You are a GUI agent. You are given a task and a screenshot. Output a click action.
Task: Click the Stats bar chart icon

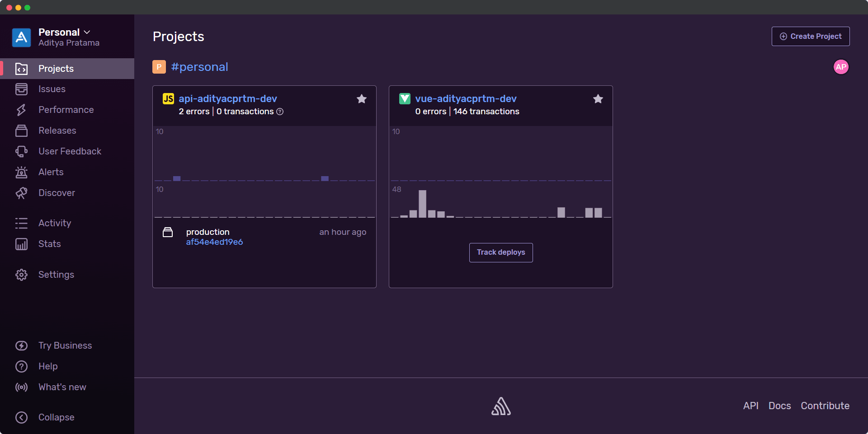tap(21, 244)
